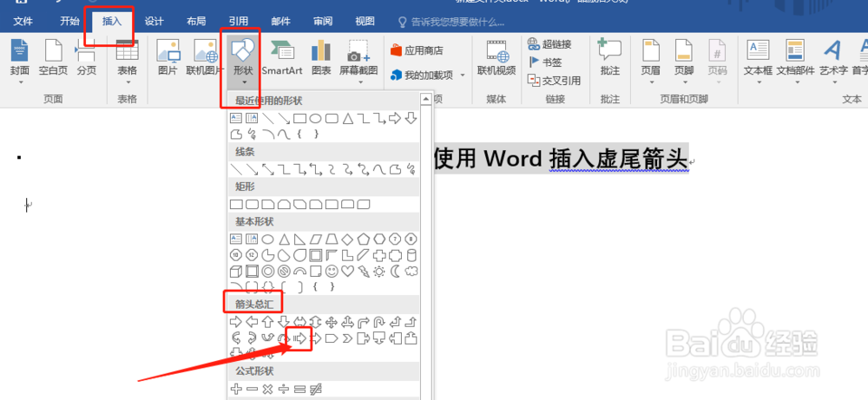Click scroll-up arrow in shapes gallery

(x=425, y=100)
